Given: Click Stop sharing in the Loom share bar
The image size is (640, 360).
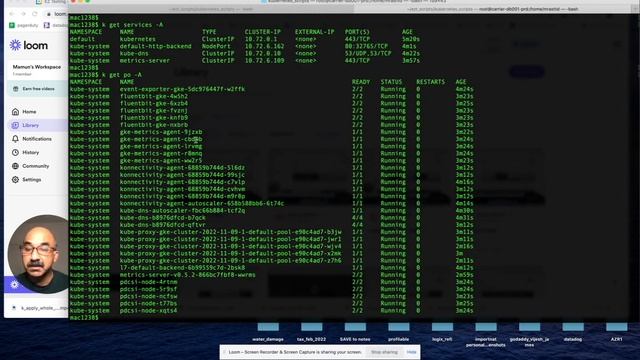Looking at the screenshot, I should tap(384, 352).
